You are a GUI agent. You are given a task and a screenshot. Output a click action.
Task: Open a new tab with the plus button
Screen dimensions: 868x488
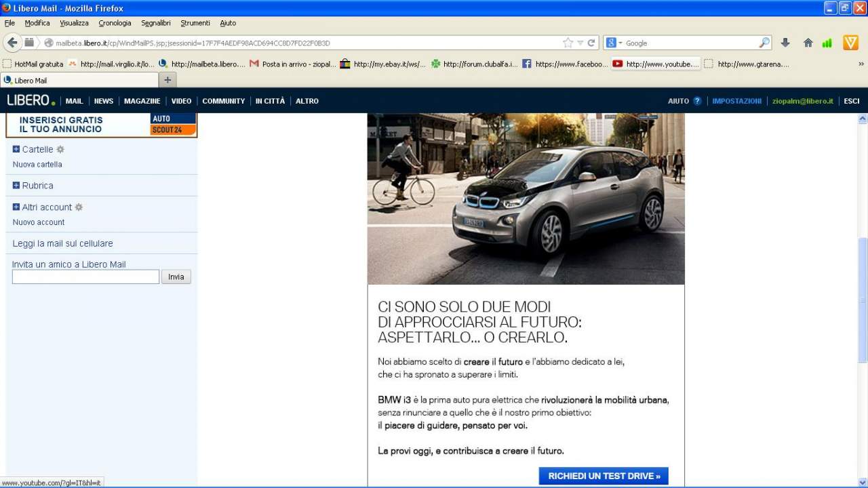pyautogui.click(x=167, y=80)
